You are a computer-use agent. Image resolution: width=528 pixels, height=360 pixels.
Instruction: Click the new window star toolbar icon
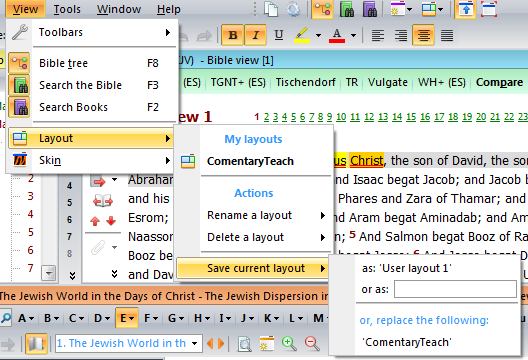[397, 9]
